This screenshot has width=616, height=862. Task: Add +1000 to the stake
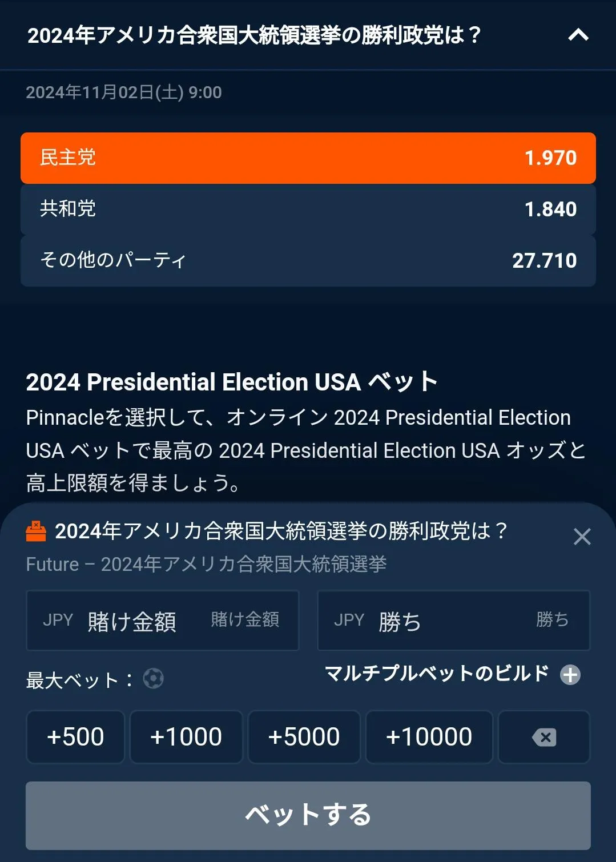coord(186,737)
